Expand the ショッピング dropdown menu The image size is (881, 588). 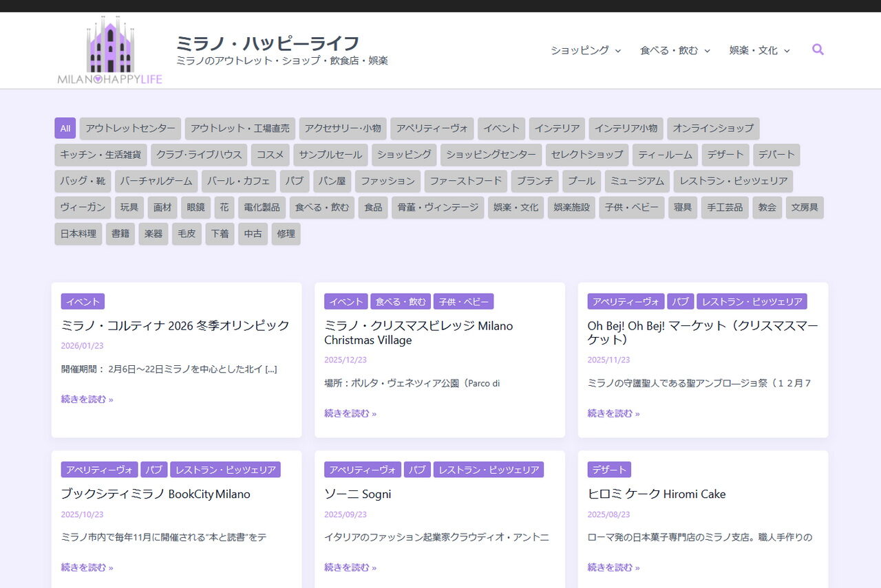pyautogui.click(x=585, y=50)
